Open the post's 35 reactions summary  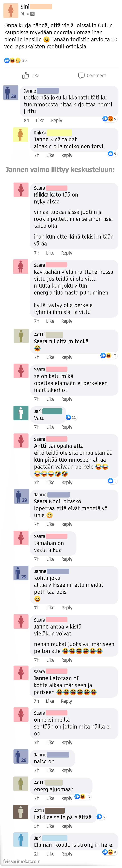(x=15, y=61)
